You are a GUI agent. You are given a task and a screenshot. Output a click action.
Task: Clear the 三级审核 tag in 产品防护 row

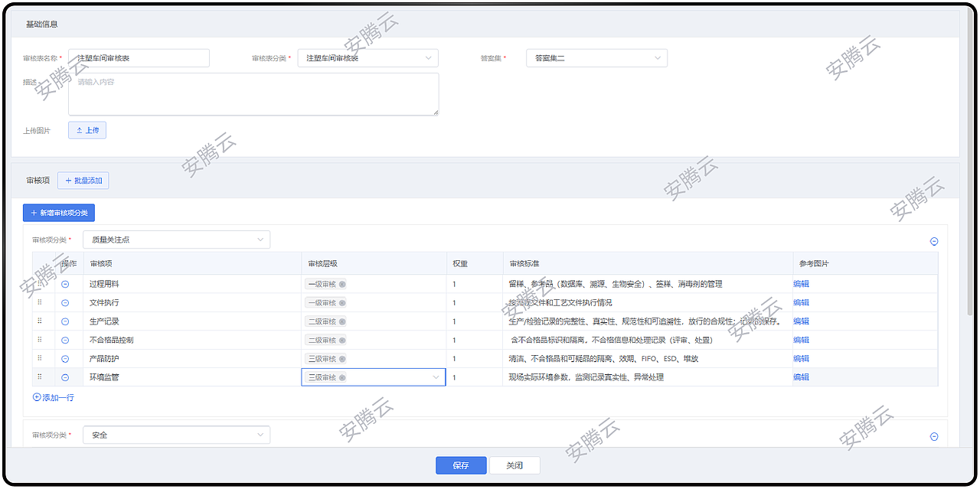[x=342, y=359]
